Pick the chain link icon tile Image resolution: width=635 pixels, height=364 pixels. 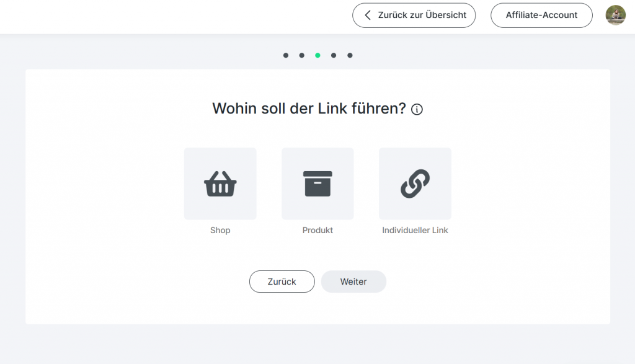coord(415,184)
